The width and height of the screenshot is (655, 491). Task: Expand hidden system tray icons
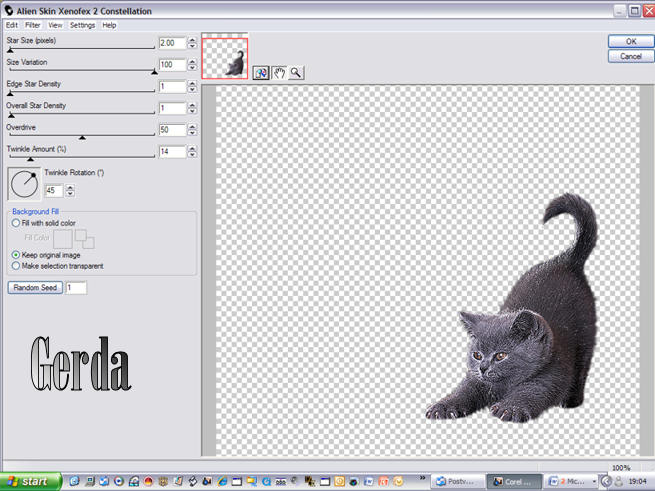pos(606,481)
